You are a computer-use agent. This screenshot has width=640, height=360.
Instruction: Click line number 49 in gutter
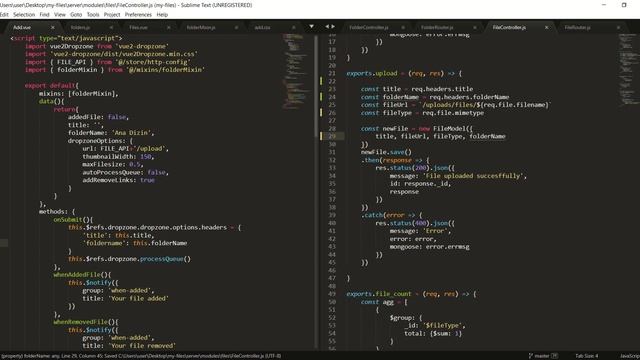(x=332, y=294)
